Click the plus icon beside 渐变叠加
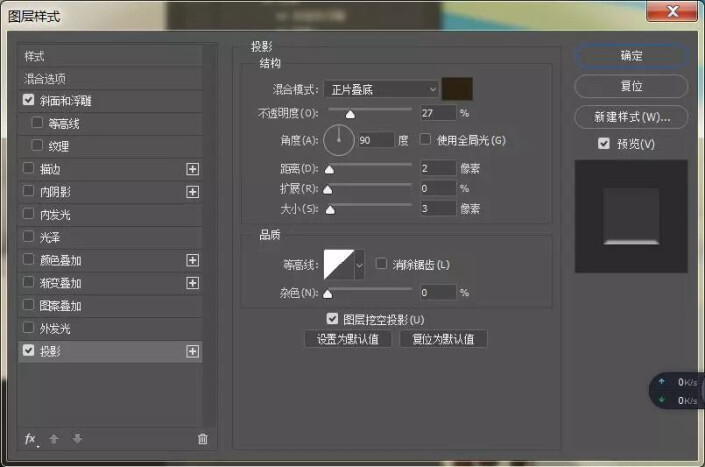This screenshot has width=705, height=467. pos(193,283)
